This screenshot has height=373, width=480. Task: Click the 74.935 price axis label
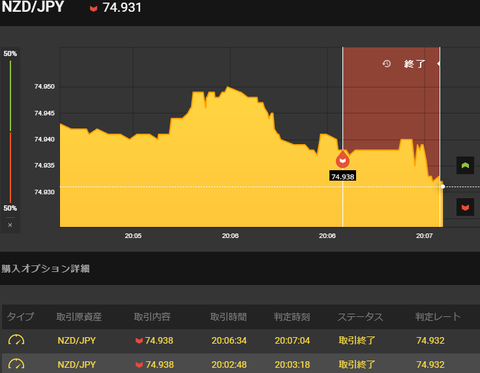(44, 165)
